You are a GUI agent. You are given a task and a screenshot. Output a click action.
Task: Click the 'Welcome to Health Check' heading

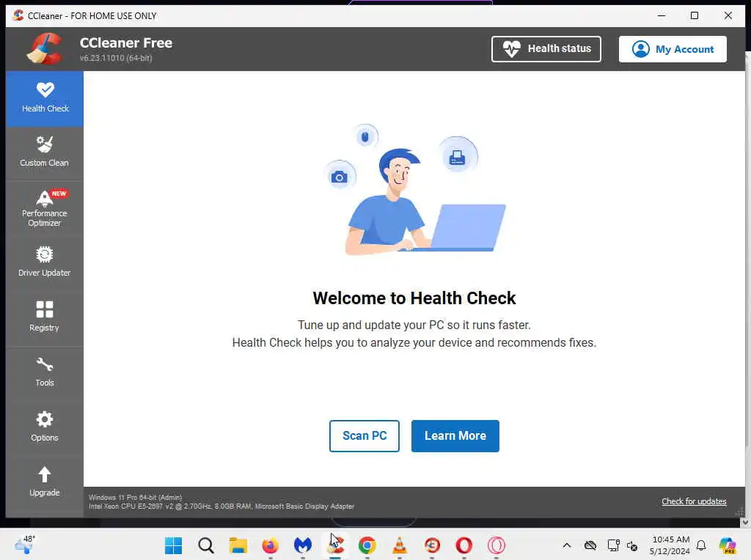(414, 298)
